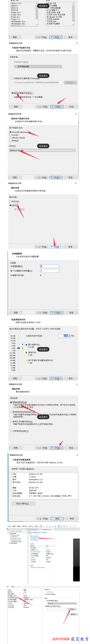This screenshot has width=90, height=644.
Task: Open the ISO image path combo box
Action: [x=38, y=82]
